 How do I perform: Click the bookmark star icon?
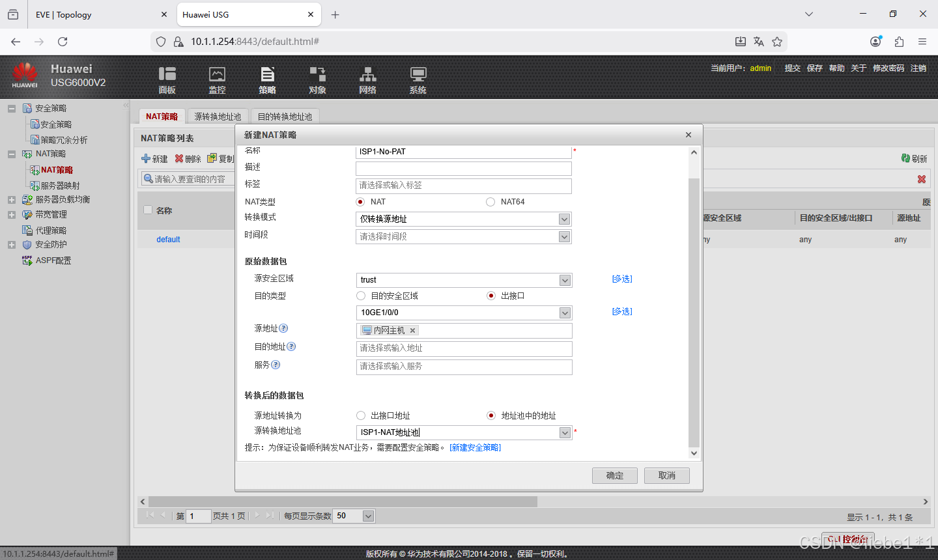coord(777,42)
